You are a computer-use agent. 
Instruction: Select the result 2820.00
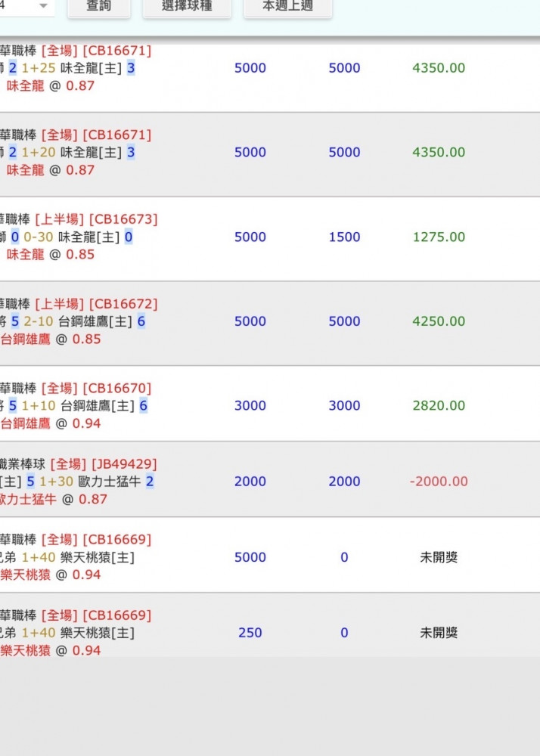tap(439, 405)
